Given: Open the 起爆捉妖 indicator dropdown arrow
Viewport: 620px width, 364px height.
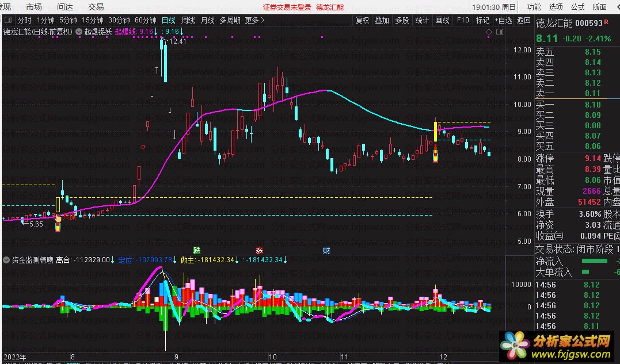Looking at the screenshot, I should (79, 32).
